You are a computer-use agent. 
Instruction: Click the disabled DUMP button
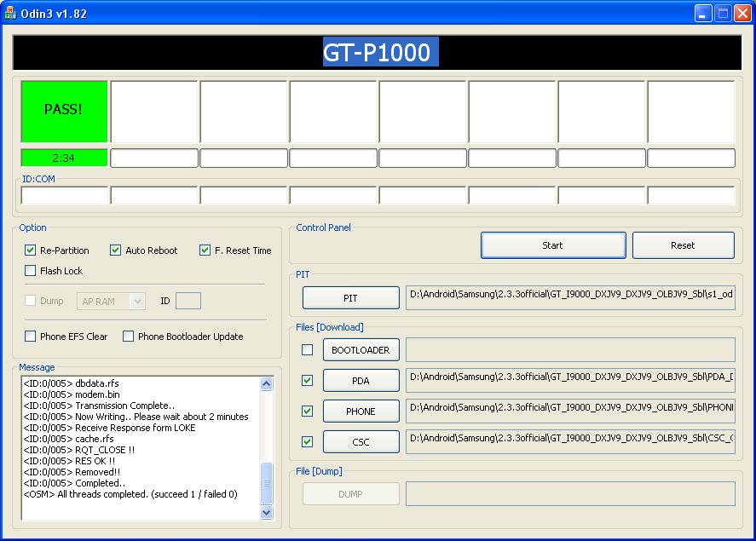click(x=350, y=494)
